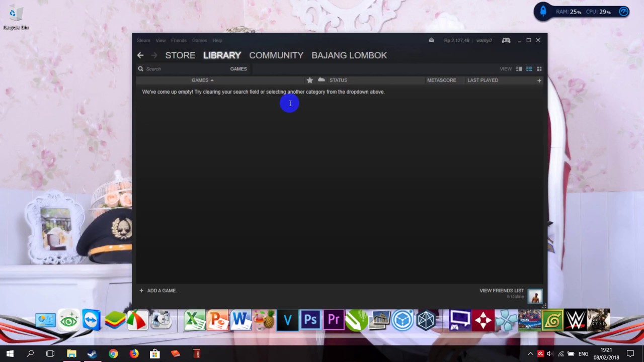Launch the blue V app icon
644x362 pixels.
pos(287,320)
